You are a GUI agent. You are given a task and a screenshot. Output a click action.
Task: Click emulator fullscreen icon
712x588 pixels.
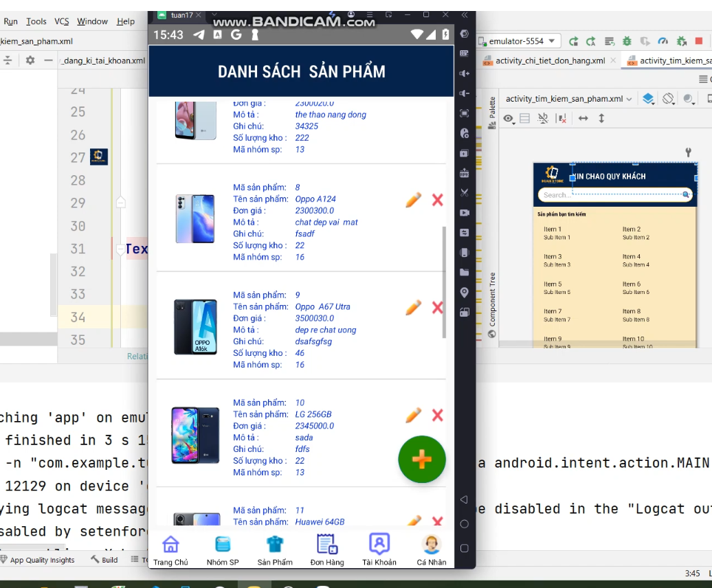click(x=464, y=113)
